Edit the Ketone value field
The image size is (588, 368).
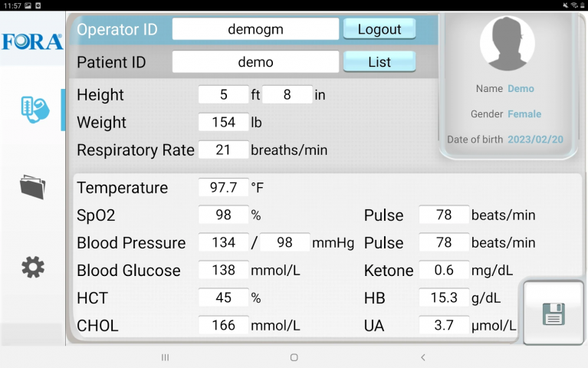[x=444, y=271]
